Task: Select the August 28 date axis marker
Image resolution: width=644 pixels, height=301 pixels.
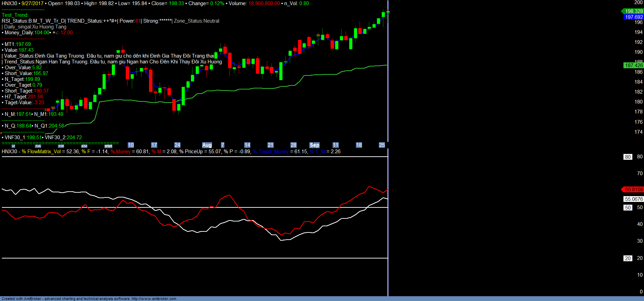Action: 294,145
